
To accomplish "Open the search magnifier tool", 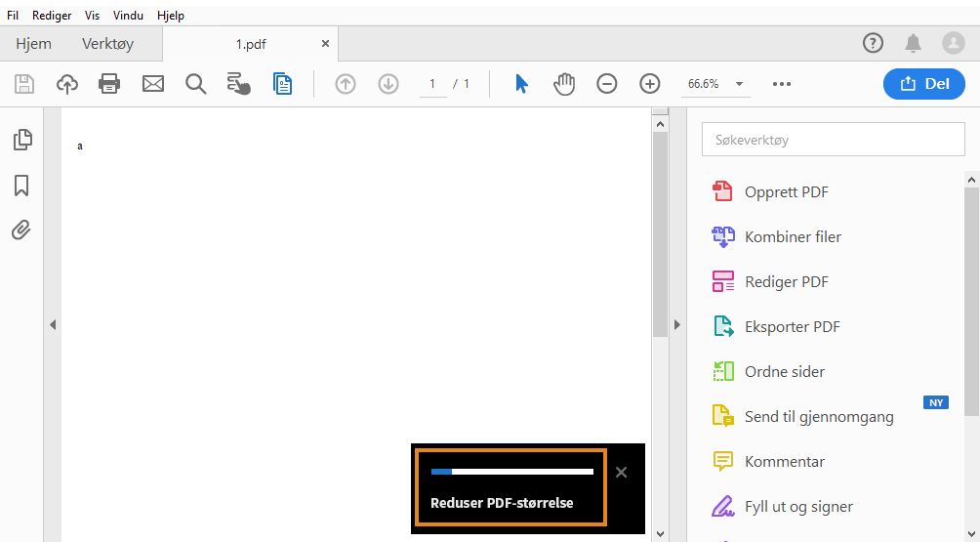I will [195, 84].
